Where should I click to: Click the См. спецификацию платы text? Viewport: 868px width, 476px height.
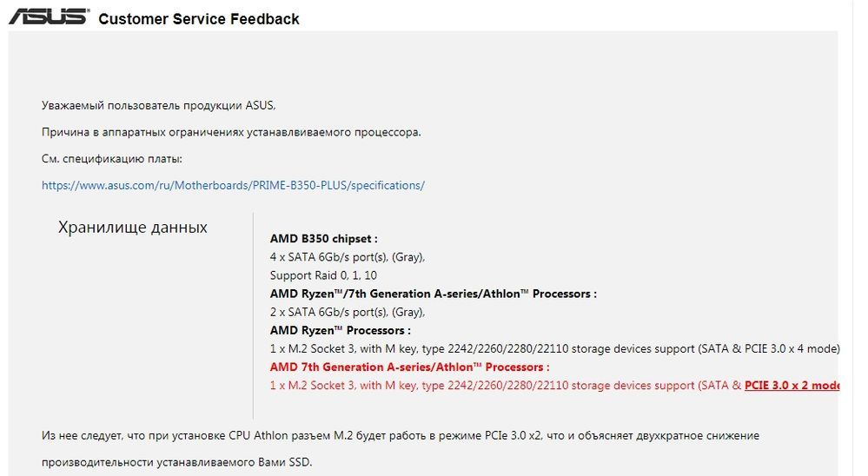(112, 159)
